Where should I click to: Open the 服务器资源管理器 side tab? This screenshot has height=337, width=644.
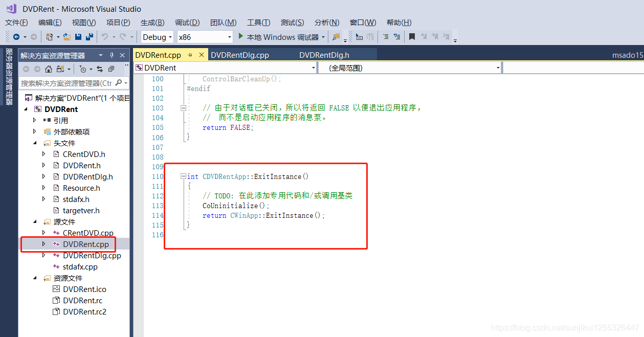[9, 77]
